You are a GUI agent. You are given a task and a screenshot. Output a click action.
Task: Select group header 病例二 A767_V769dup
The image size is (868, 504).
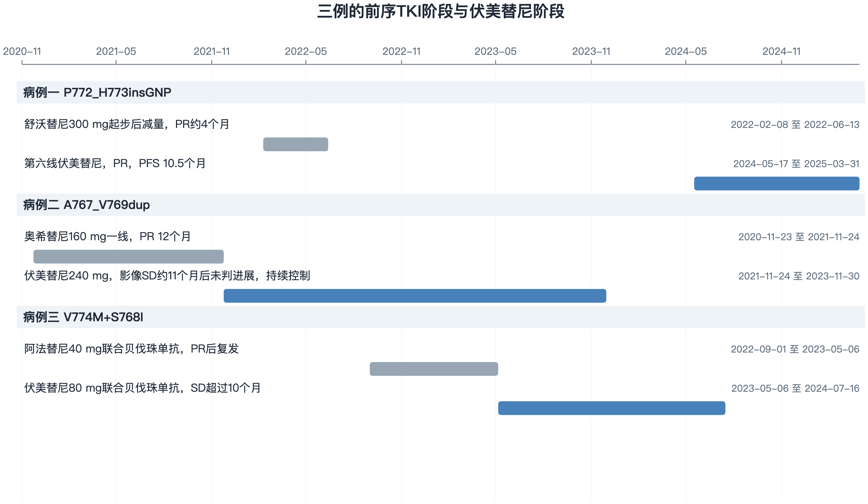point(440,205)
